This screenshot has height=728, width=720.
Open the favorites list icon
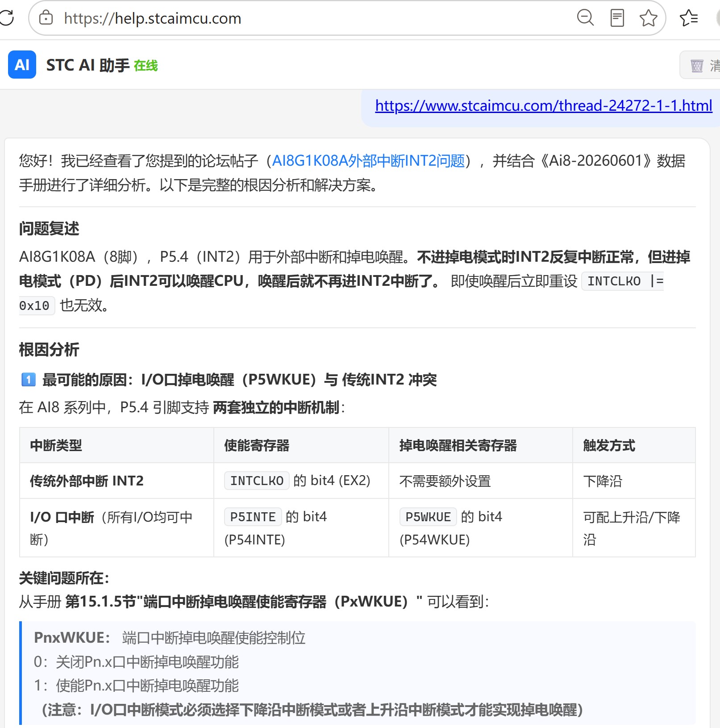point(689,18)
